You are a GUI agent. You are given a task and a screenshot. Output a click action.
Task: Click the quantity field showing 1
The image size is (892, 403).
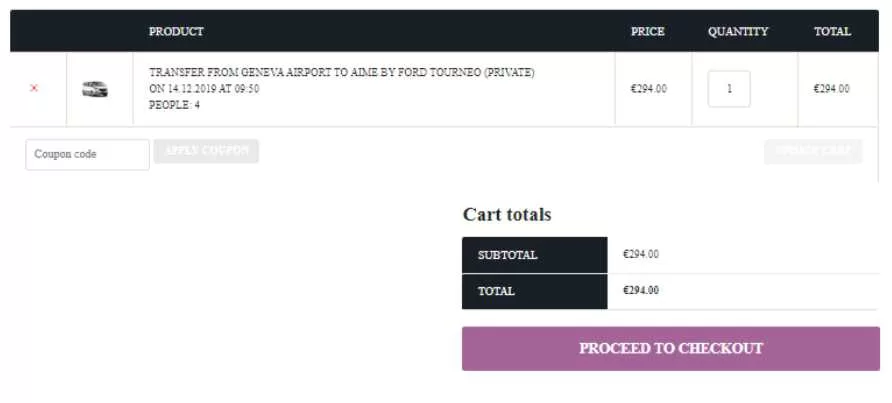point(729,89)
